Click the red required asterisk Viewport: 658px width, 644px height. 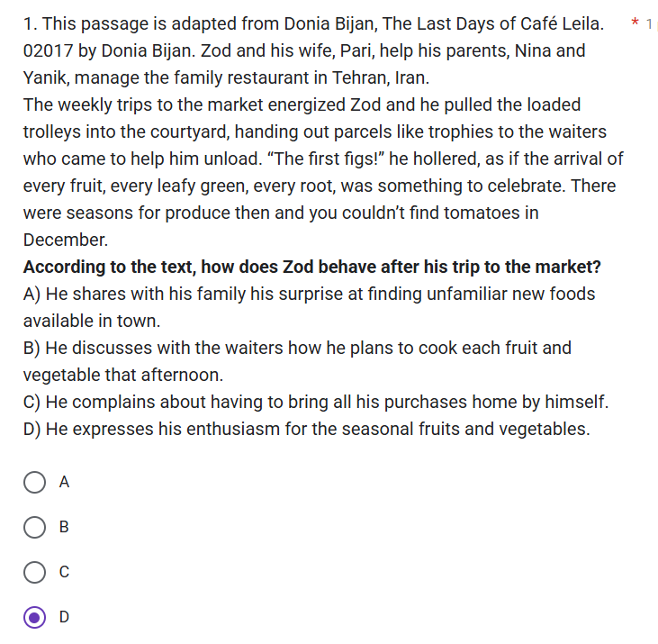635,23
